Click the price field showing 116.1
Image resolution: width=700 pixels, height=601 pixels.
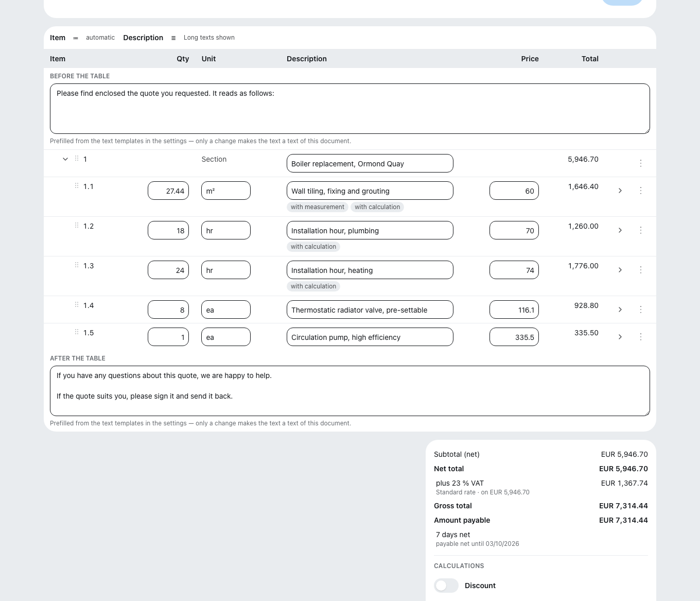[514, 310]
